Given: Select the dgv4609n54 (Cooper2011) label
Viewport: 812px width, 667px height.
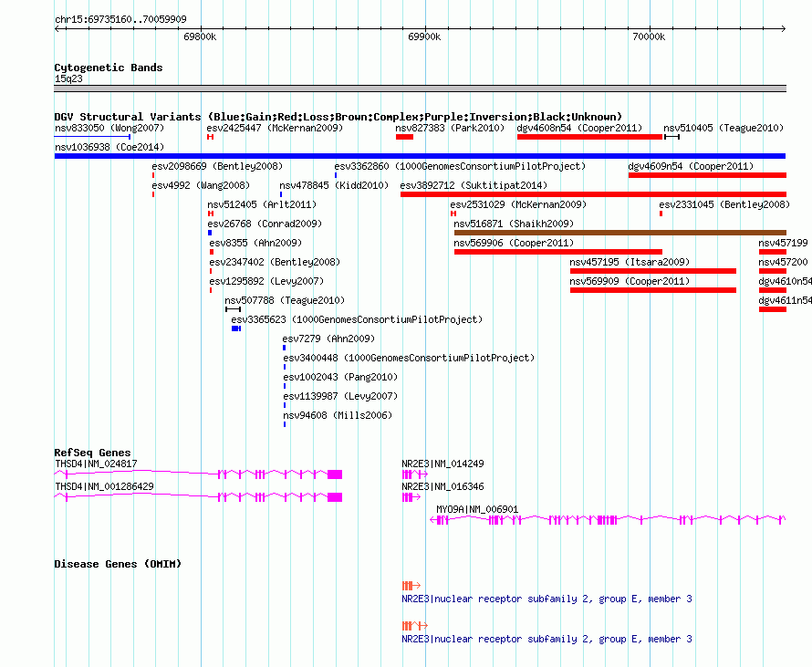Looking at the screenshot, I should (691, 166).
